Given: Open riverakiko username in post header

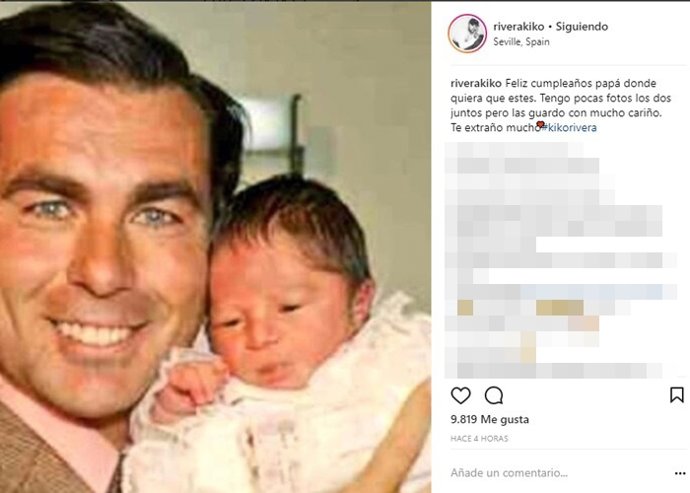Looking at the screenshot, I should pyautogui.click(x=518, y=26).
